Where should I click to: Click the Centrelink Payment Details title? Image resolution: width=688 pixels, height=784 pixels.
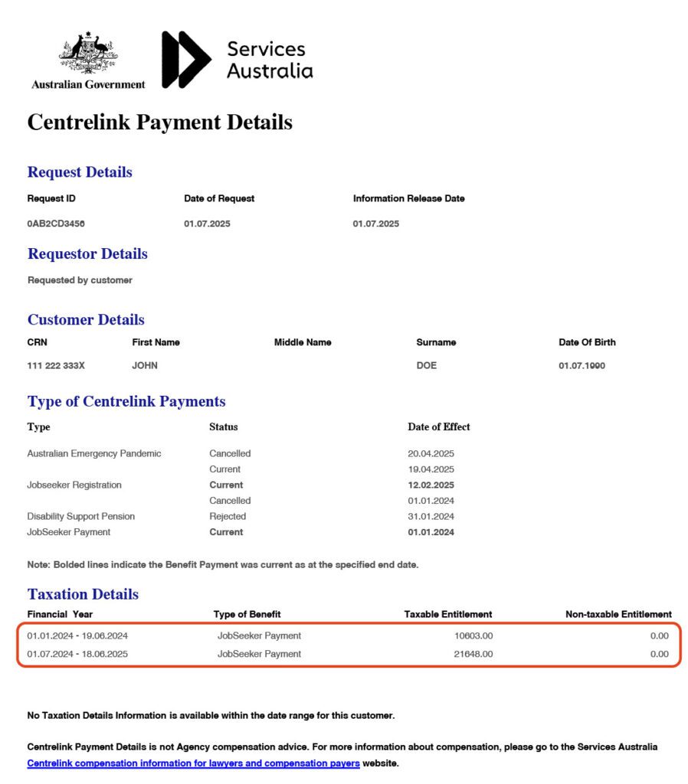click(159, 122)
